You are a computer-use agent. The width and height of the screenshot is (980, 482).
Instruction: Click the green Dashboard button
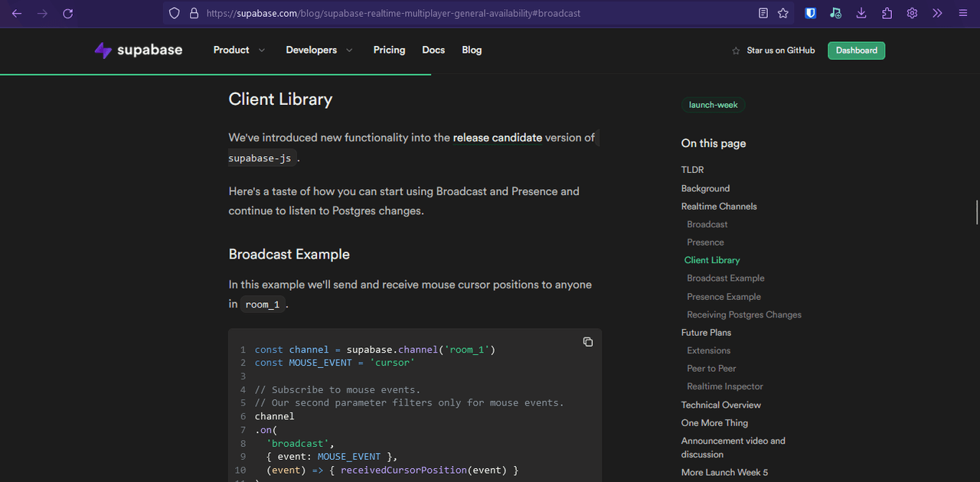click(856, 50)
